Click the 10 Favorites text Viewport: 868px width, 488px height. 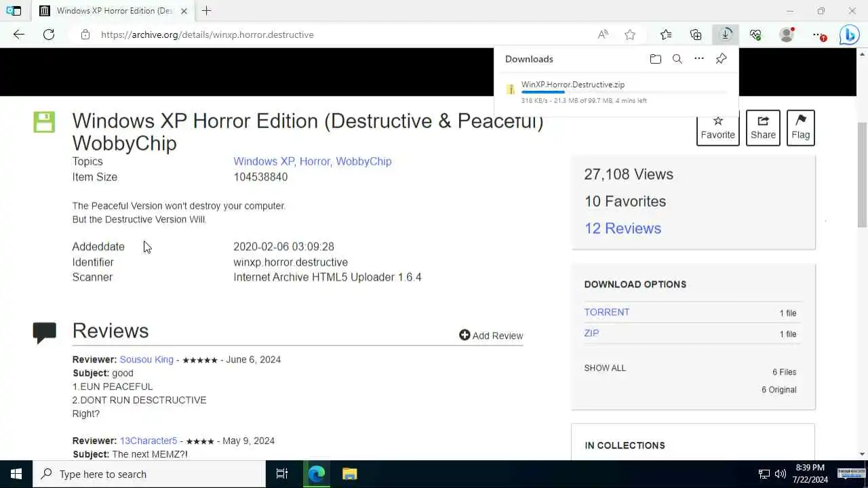625,201
